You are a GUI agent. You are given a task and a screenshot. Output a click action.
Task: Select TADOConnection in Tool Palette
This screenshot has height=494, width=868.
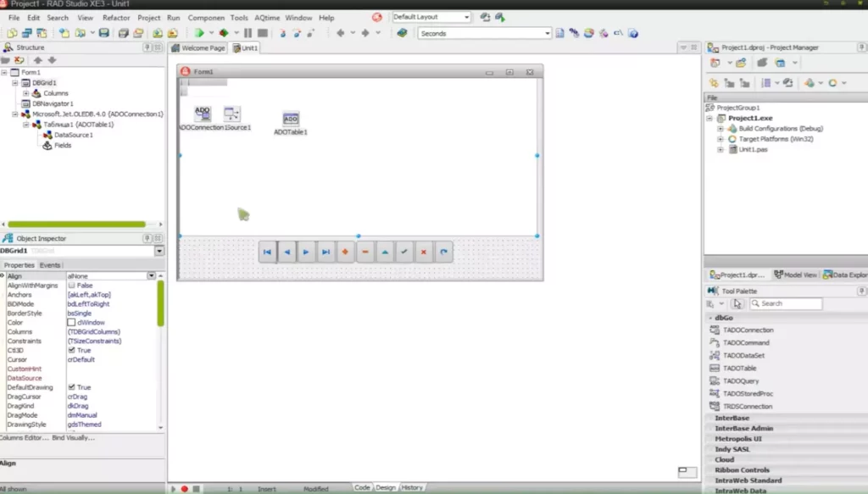coord(748,330)
